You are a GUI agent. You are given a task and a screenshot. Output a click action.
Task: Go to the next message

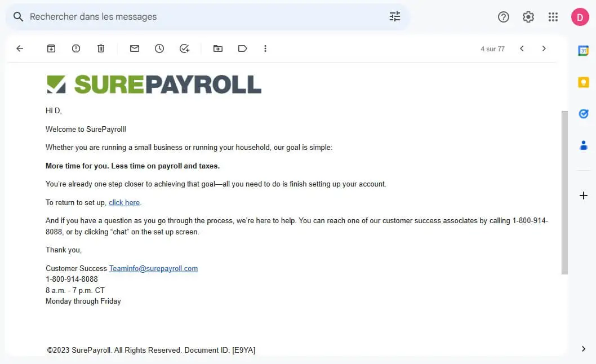pos(544,48)
